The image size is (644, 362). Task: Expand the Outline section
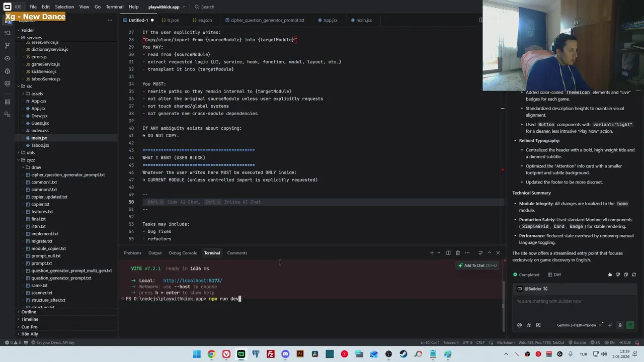(x=28, y=312)
